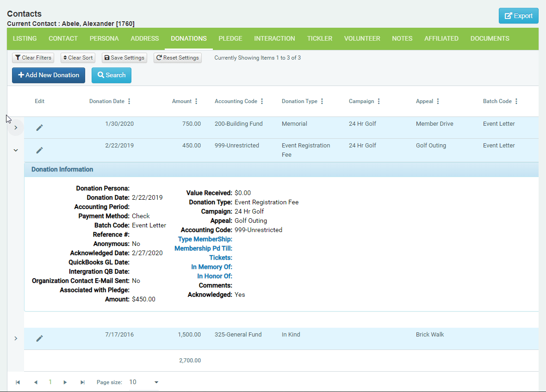
Task: Open the INTERACTION tab
Action: [274, 38]
